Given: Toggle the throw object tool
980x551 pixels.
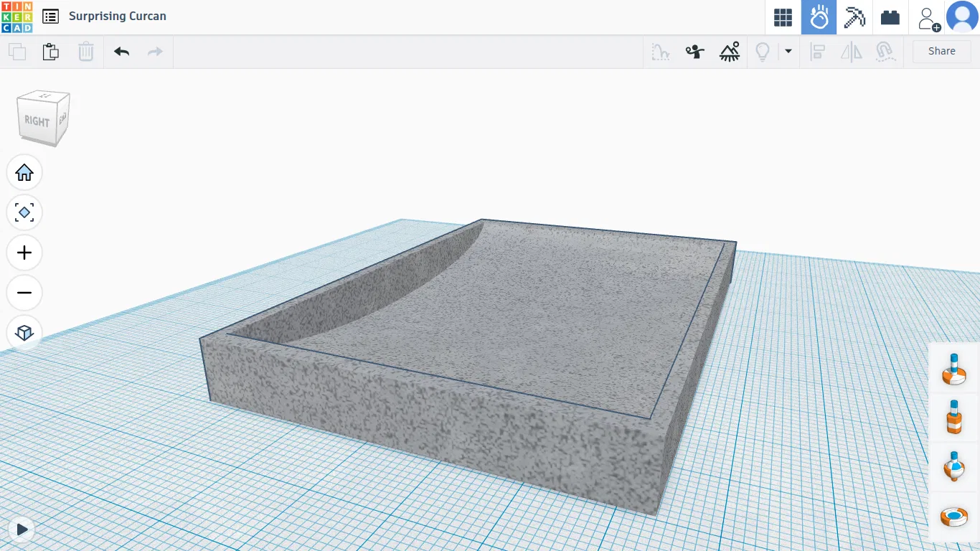Looking at the screenshot, I should (694, 52).
